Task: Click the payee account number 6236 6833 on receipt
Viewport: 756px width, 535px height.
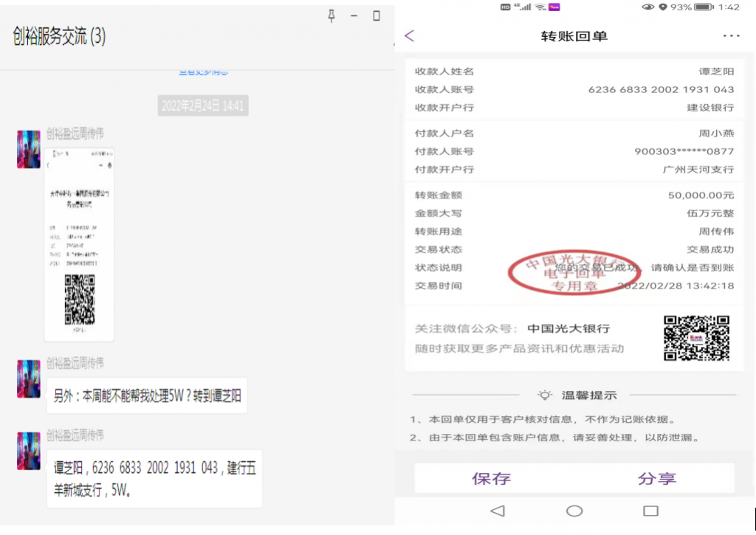Action: point(661,89)
